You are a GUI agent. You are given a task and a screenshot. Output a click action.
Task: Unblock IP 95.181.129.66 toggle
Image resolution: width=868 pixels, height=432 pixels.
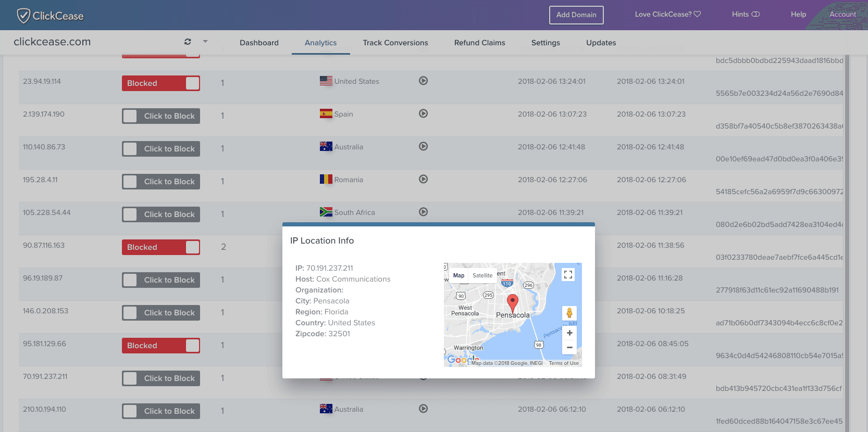161,346
